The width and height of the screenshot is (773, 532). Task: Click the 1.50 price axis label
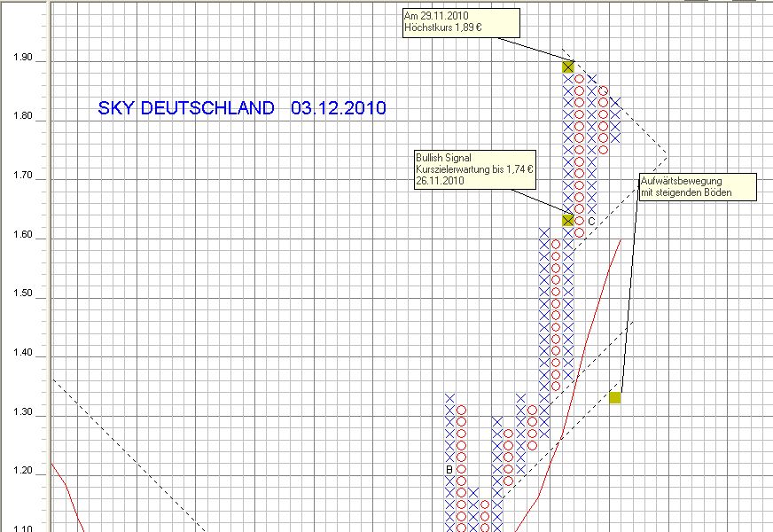pos(23,293)
